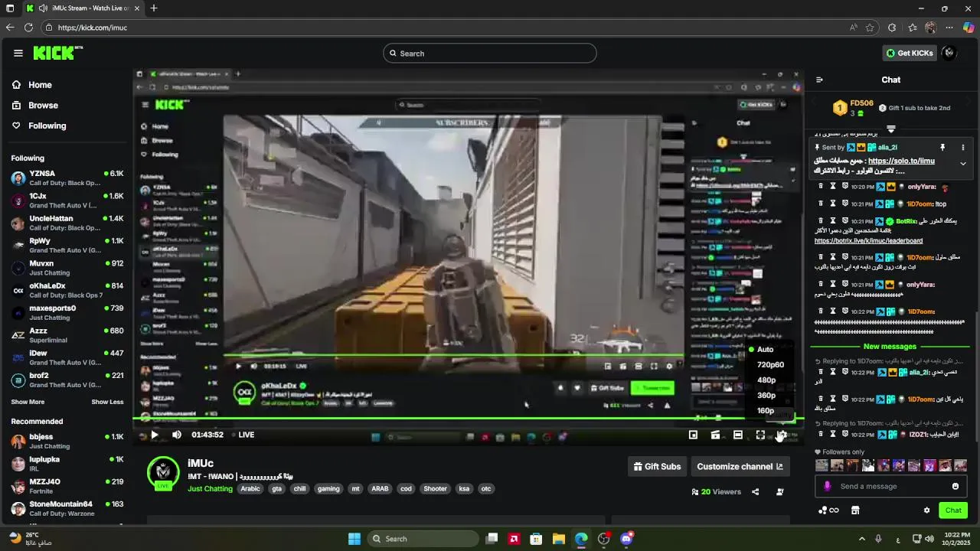Enter fullscreen in the player
This screenshot has height=551, width=980.
pyautogui.click(x=760, y=435)
